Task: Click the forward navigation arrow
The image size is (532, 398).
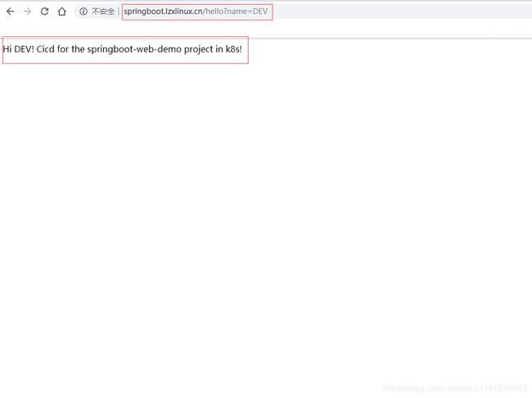Action: (28, 11)
